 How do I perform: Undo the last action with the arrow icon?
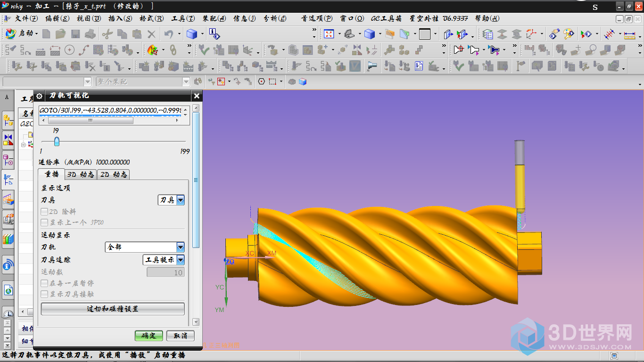point(168,34)
